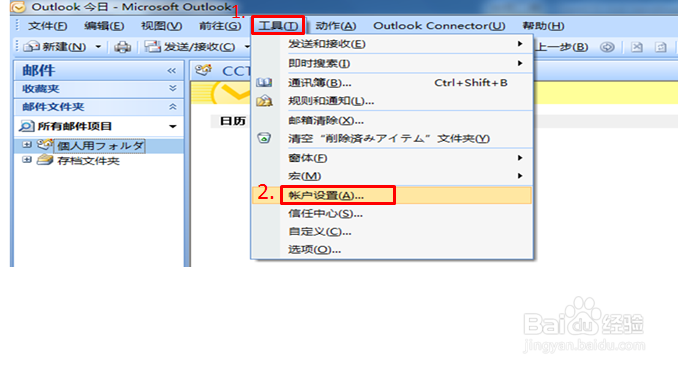683x370 pixels.
Task: Click the stop icon on toolbar
Action: (x=637, y=47)
